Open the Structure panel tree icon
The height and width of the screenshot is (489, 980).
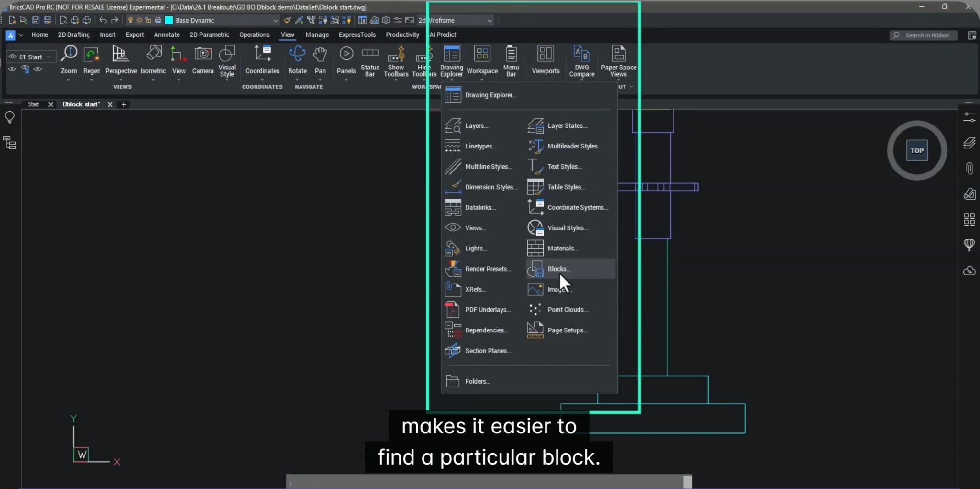pyautogui.click(x=10, y=143)
